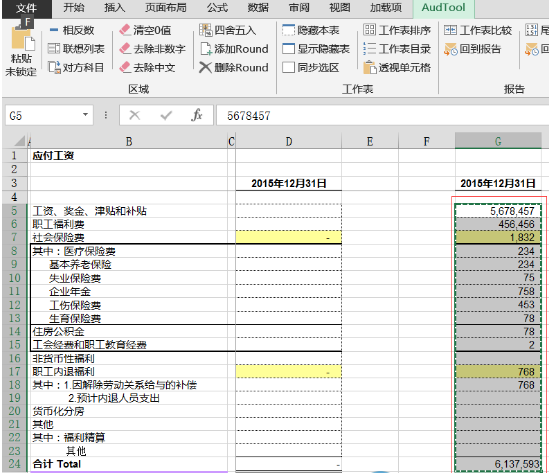
Task: Clear zero values with 清空0值
Action: click(x=145, y=30)
